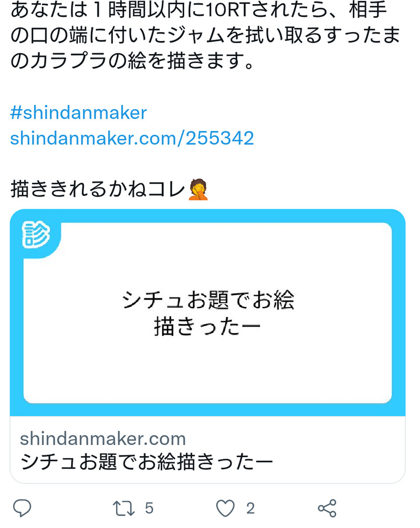This screenshot has width=420, height=528.
Task: Open the #shindanmaker hashtag
Action: [78, 112]
